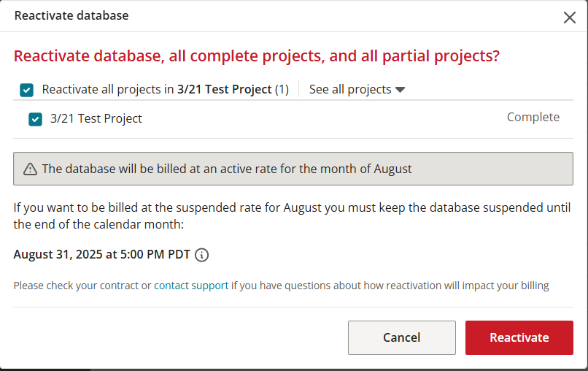Select the 3/21 Test Project row label
This screenshot has height=371, width=588.
tap(96, 118)
